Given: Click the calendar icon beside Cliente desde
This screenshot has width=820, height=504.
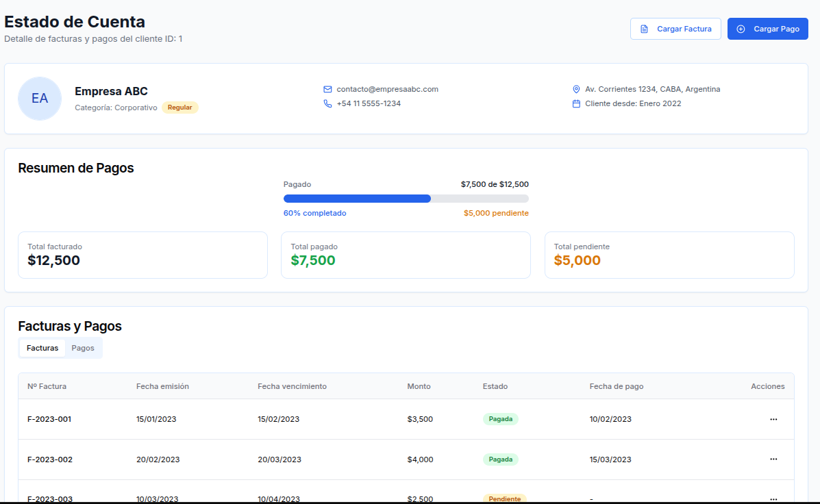Looking at the screenshot, I should [576, 103].
